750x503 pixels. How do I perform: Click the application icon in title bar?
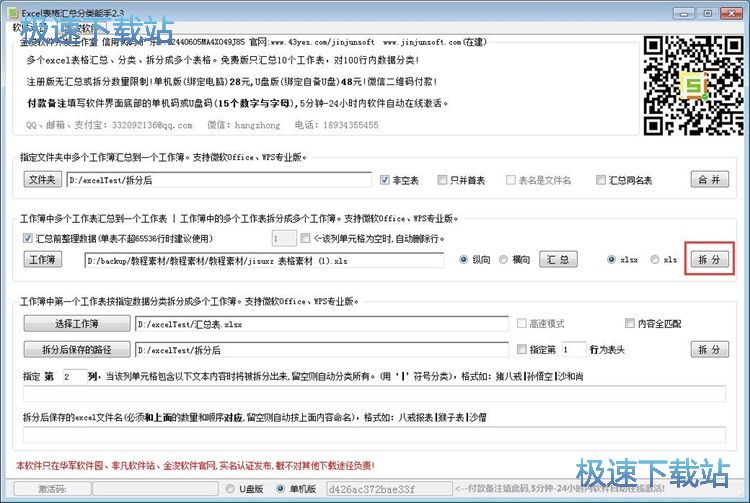click(x=13, y=13)
